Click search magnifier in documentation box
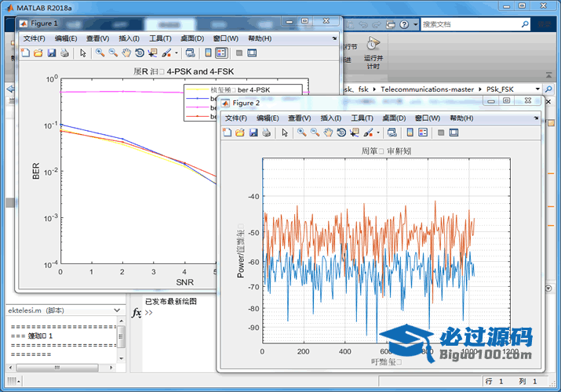 click(525, 24)
